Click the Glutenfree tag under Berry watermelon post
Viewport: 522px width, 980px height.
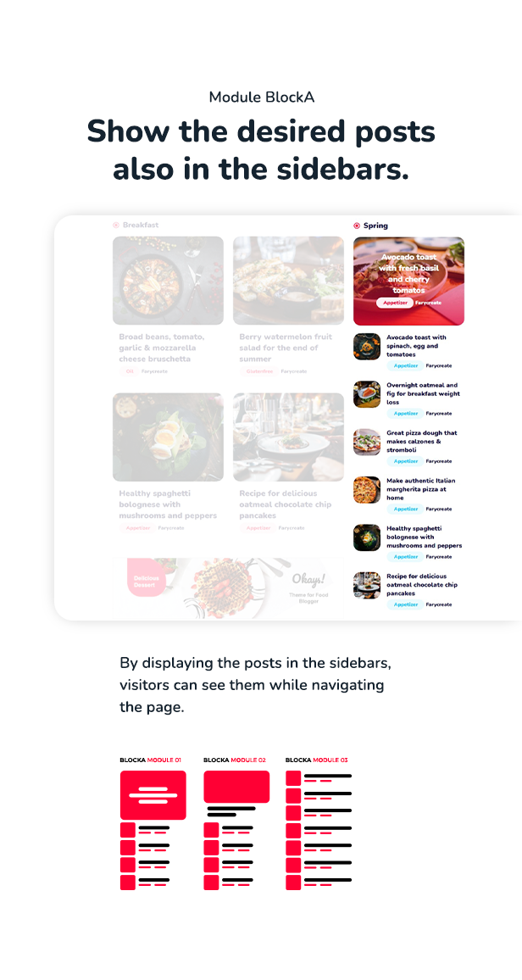pos(259,371)
